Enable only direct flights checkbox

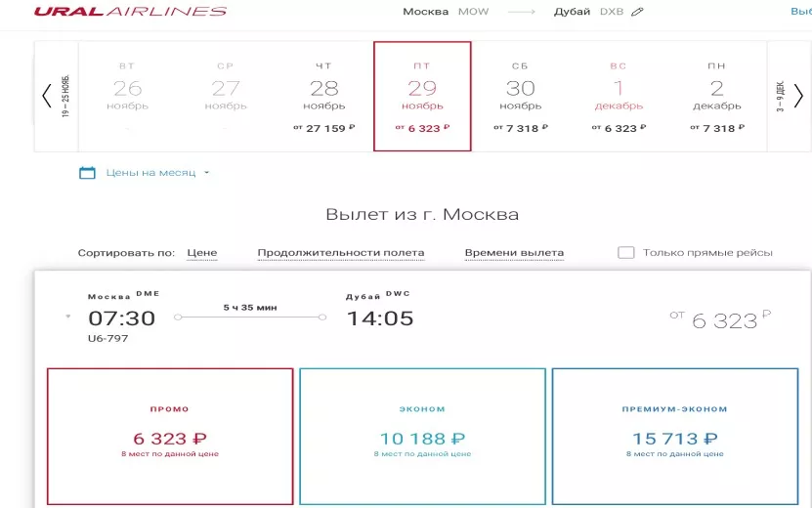(x=626, y=253)
